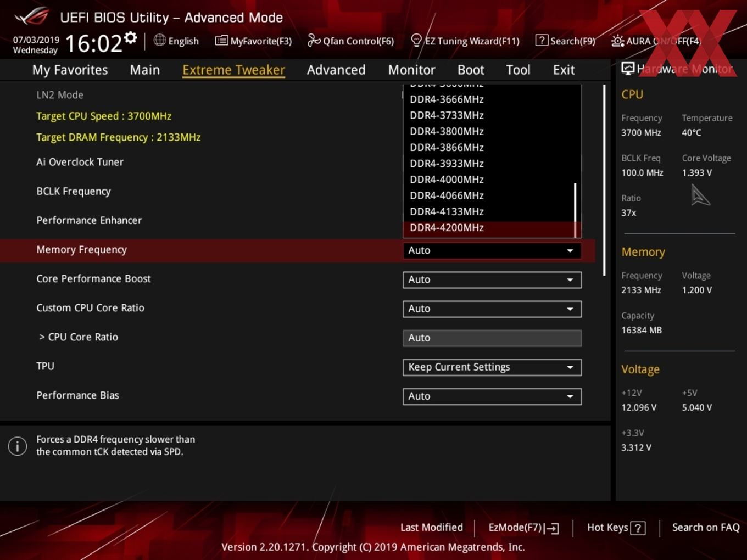This screenshot has width=747, height=560.
Task: Click the EZ Tuning Wizard bulb icon
Action: pyautogui.click(x=416, y=40)
